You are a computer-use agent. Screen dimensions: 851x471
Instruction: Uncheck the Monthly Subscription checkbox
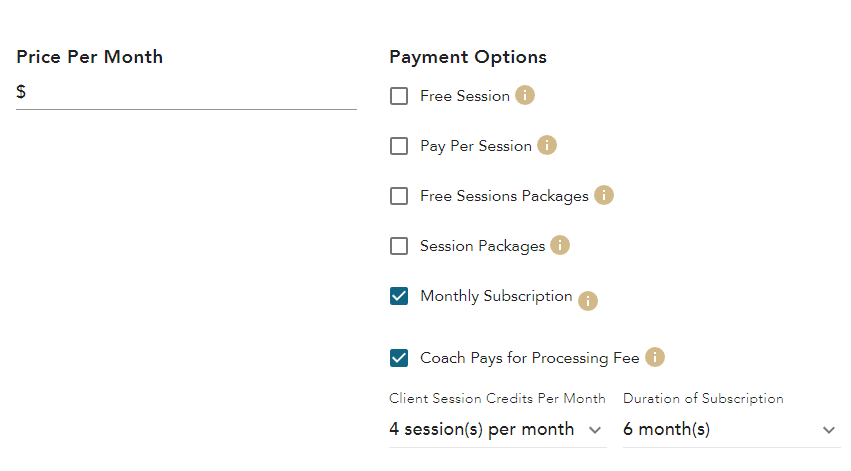tap(399, 296)
